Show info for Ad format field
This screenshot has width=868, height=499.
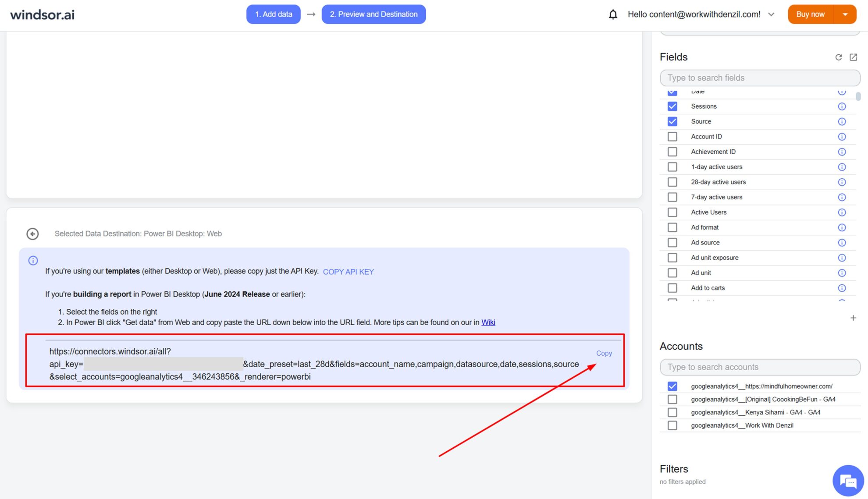842,227
